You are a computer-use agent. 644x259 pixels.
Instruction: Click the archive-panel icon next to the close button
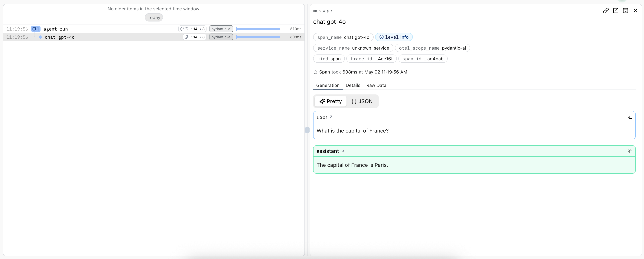tap(626, 11)
